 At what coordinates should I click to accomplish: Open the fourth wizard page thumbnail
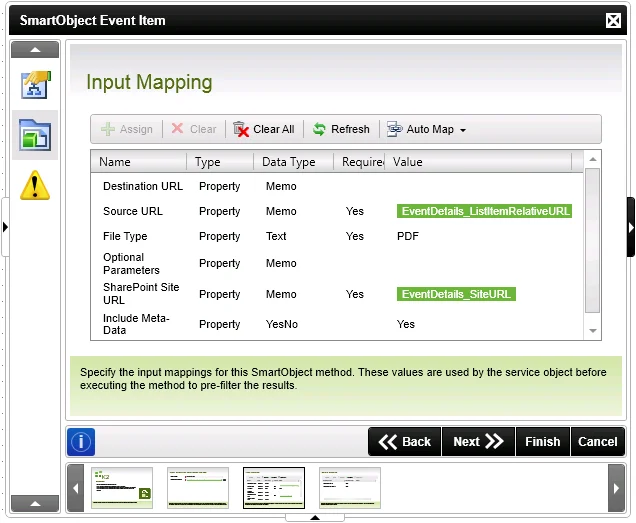pos(350,488)
